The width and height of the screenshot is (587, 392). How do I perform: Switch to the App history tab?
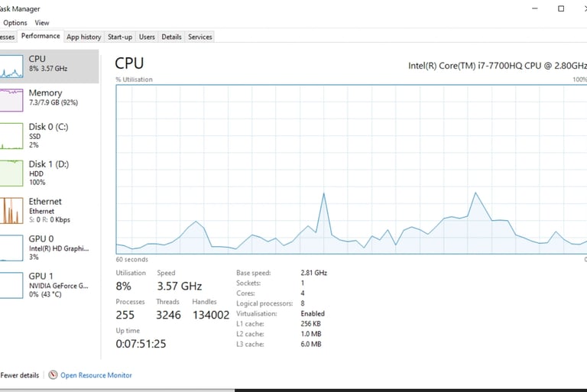point(83,37)
